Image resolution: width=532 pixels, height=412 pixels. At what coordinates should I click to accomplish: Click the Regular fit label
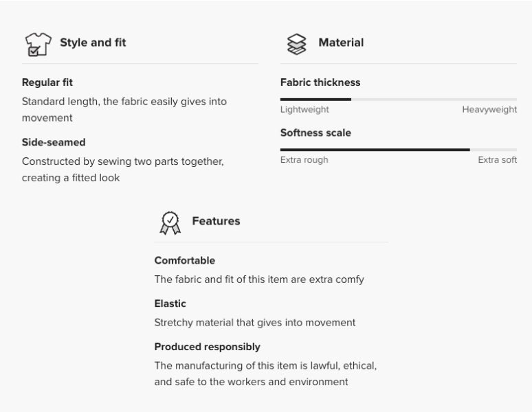47,82
